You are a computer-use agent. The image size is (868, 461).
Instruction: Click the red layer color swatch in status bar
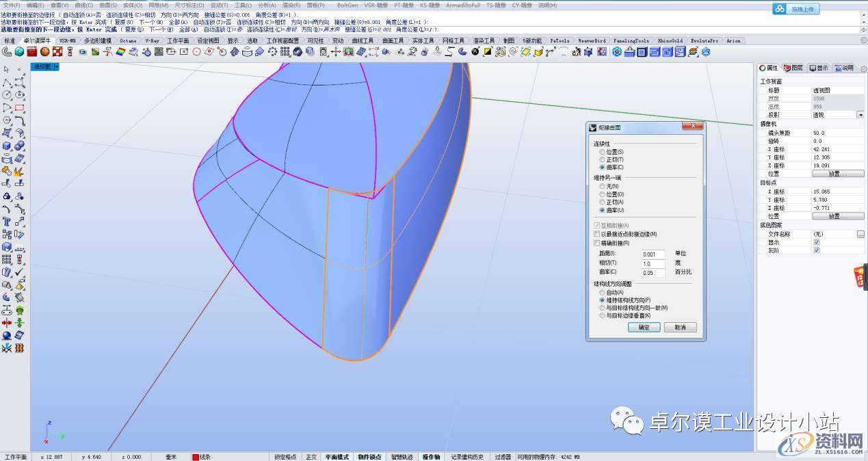coord(195,457)
